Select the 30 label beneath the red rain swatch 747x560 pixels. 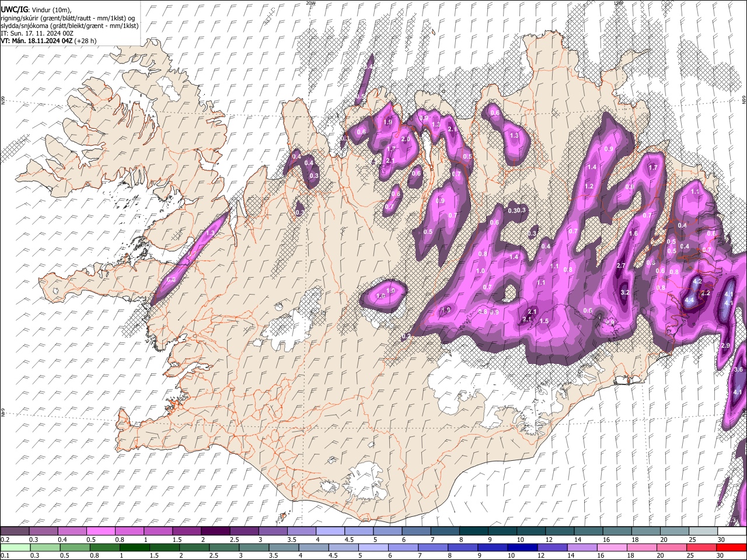click(x=720, y=555)
